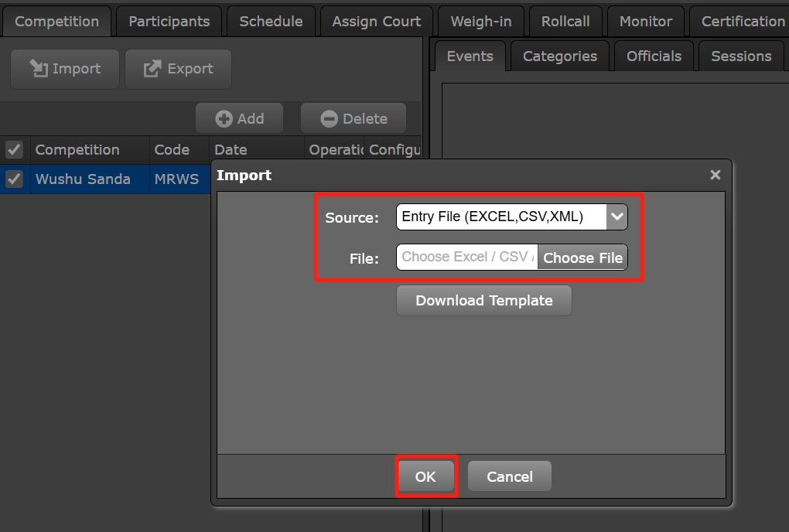Confirm import with OK button
The width and height of the screenshot is (789, 532).
(x=425, y=476)
